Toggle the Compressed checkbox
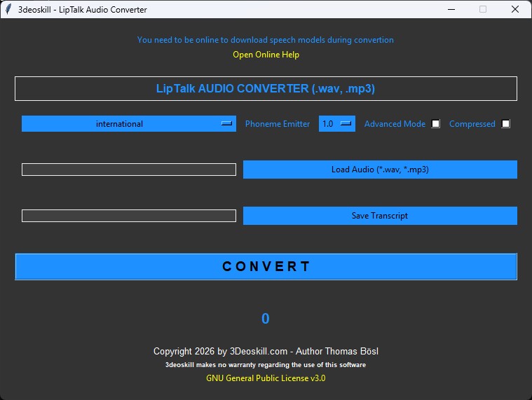 click(506, 124)
